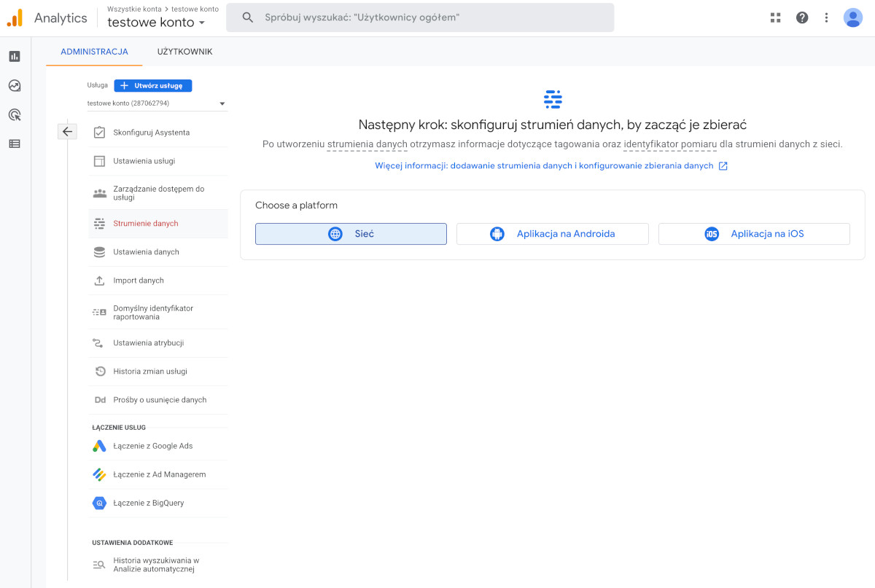875x588 pixels.
Task: Open Historia wyszukiwania w Analizie automatycznej
Action: pos(158,565)
